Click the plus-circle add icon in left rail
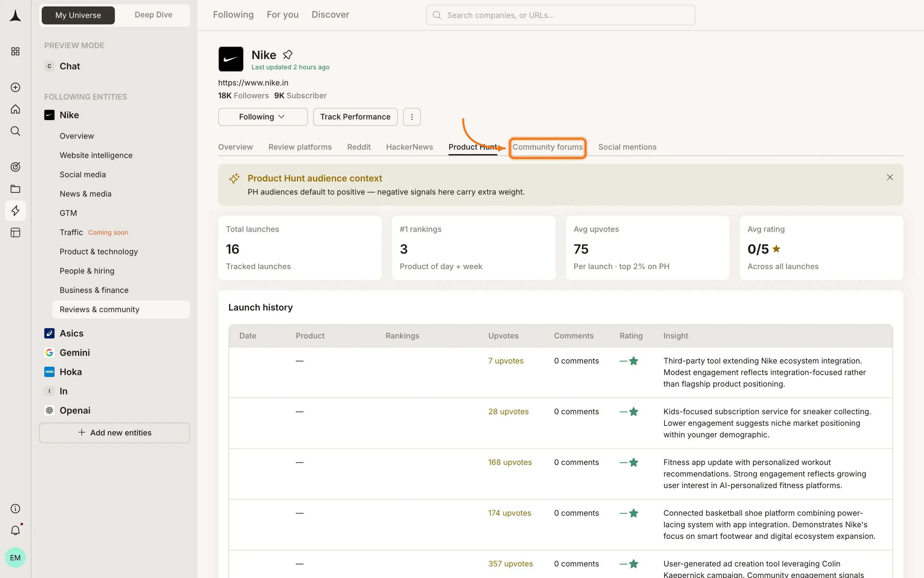Screen dimensions: 924x578 pos(15,88)
